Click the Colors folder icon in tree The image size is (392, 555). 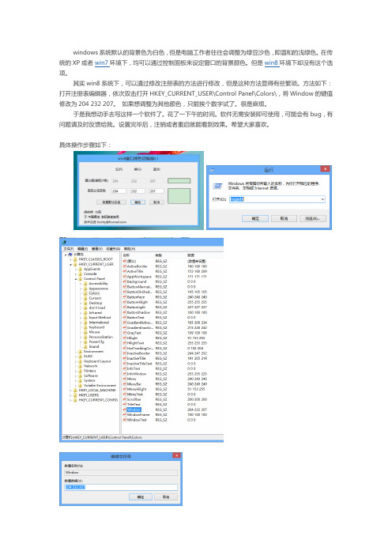click(x=85, y=293)
